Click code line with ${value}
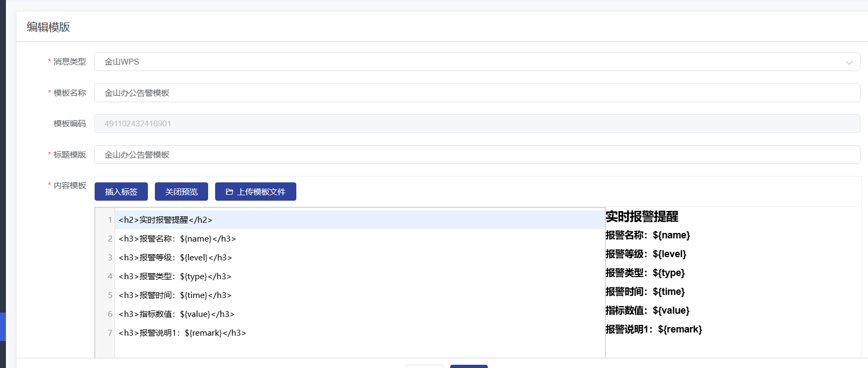Viewport: 868px width, 368px height. pyautogui.click(x=176, y=314)
